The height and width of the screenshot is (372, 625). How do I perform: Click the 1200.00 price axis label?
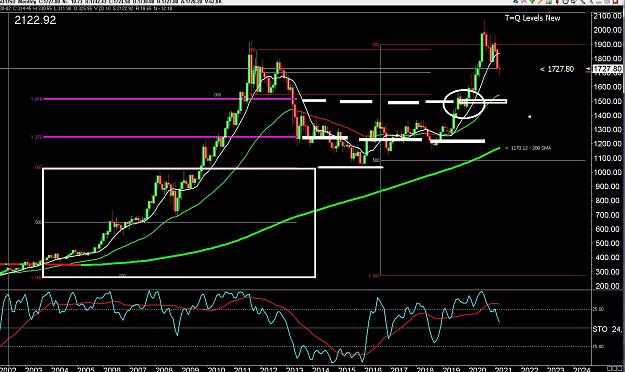pos(607,144)
